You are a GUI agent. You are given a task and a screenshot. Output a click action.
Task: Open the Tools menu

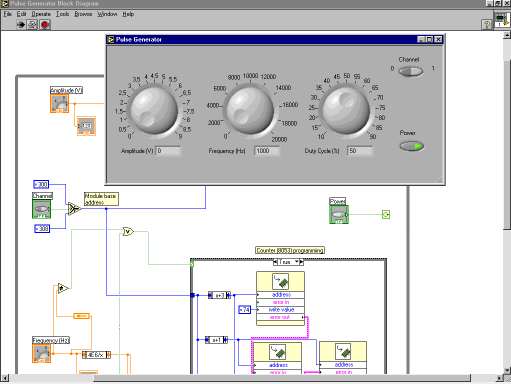coord(62,14)
